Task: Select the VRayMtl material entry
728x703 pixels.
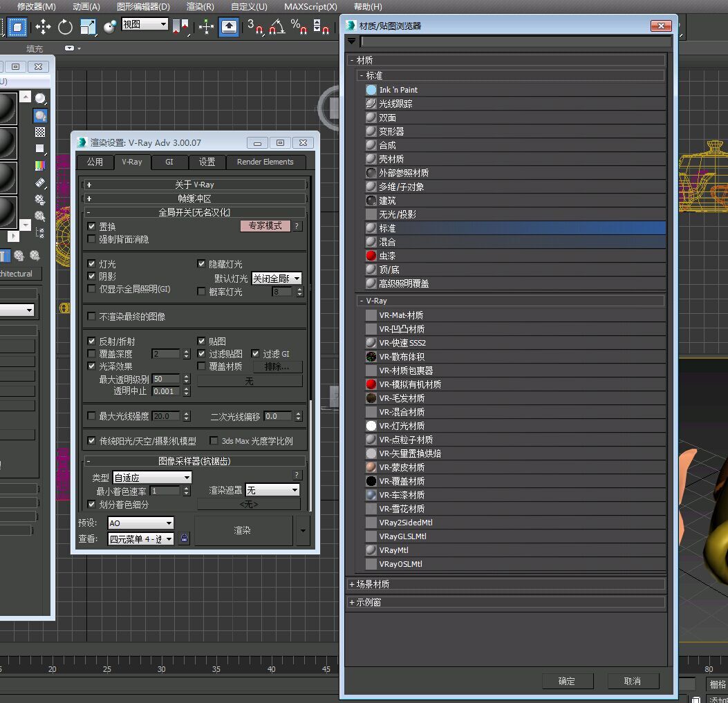Action: pyautogui.click(x=515, y=550)
